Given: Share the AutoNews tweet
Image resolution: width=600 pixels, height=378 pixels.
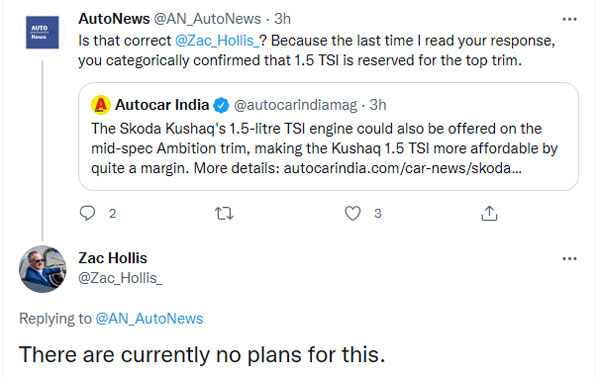Looking at the screenshot, I should pos(489,213).
